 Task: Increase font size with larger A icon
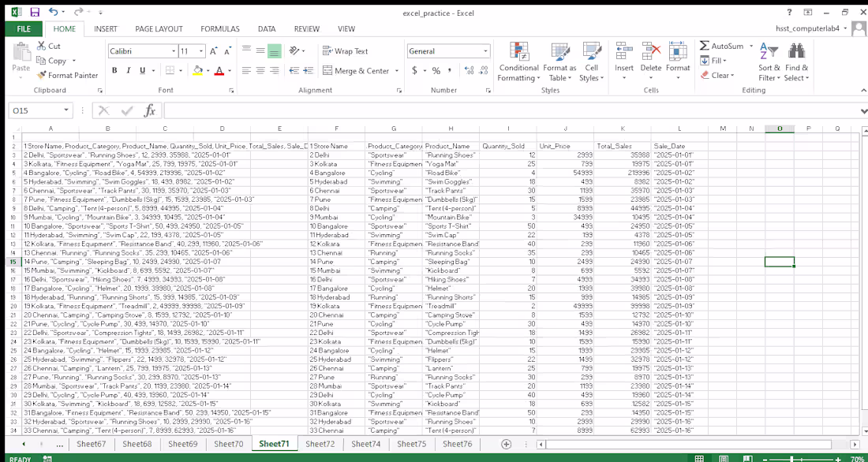214,51
